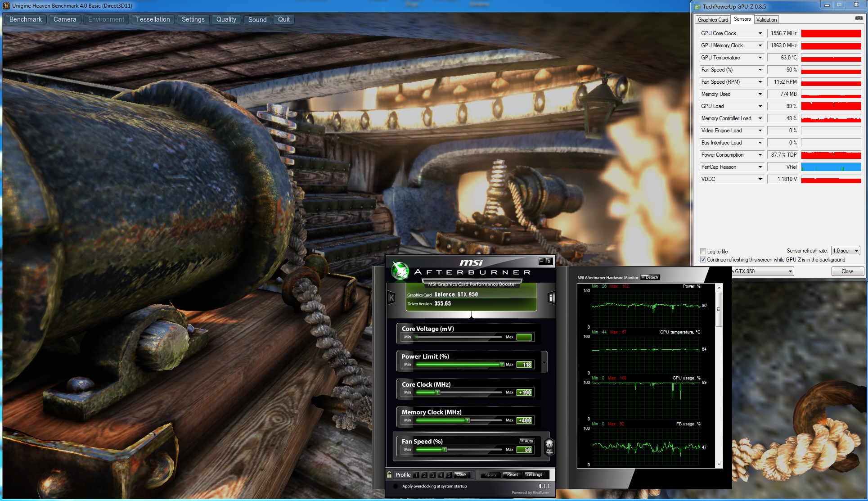The image size is (868, 501).
Task: Click the User Define fan gear icon
Action: pos(549,447)
